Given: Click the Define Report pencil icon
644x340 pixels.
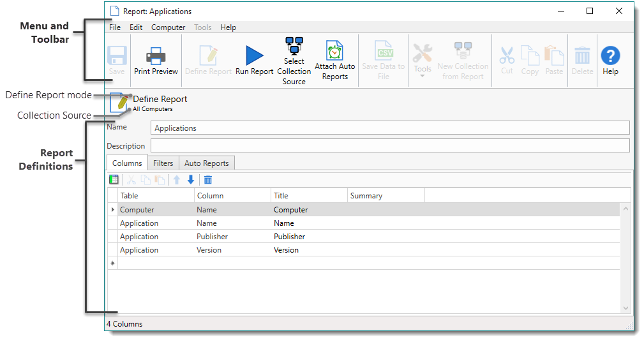Looking at the screenshot, I should click(x=121, y=103).
